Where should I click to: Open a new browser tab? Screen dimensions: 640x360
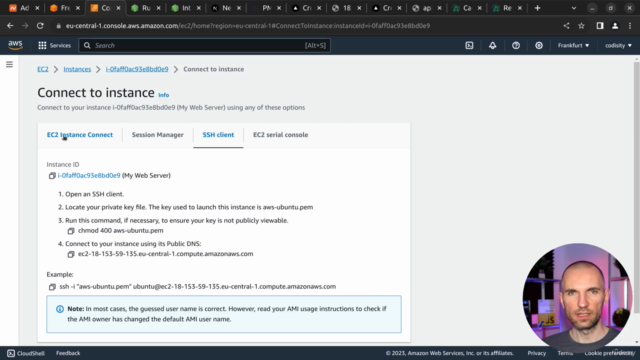coord(538,8)
